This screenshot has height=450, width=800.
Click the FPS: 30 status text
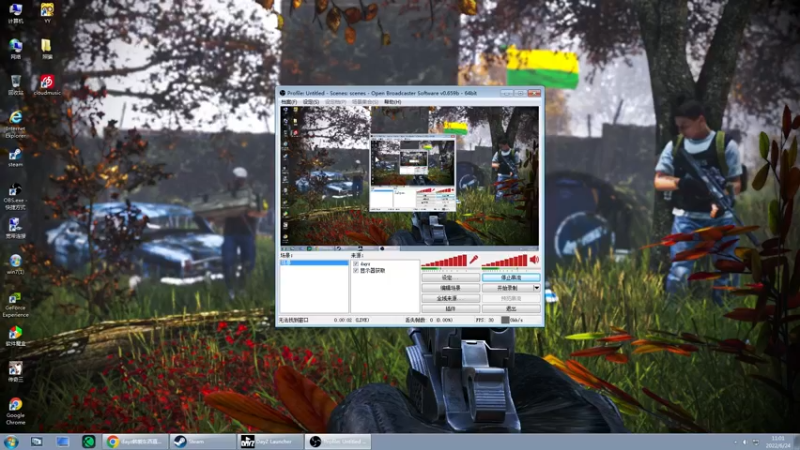click(485, 320)
